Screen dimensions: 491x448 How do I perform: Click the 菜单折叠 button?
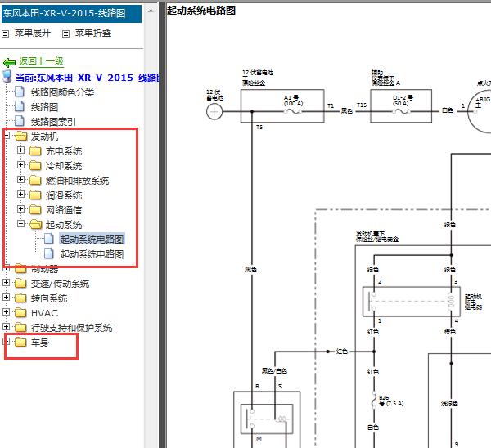coord(93,33)
